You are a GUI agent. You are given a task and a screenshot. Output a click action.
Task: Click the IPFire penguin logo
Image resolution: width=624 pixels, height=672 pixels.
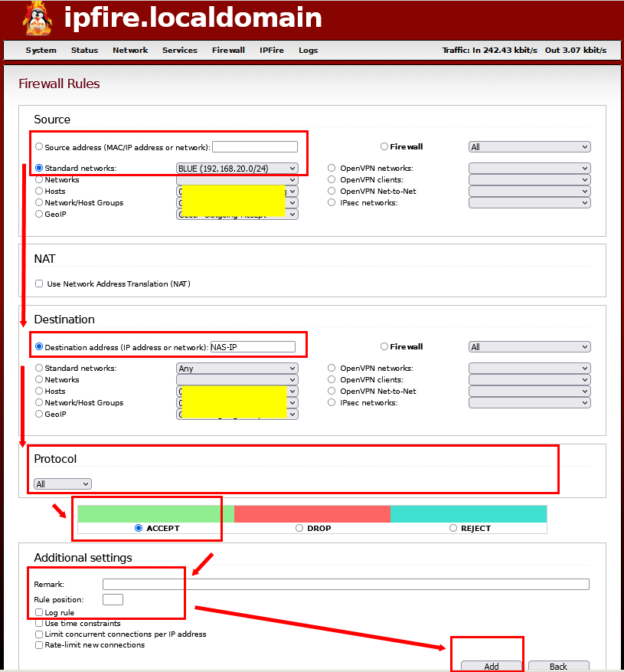(x=38, y=19)
